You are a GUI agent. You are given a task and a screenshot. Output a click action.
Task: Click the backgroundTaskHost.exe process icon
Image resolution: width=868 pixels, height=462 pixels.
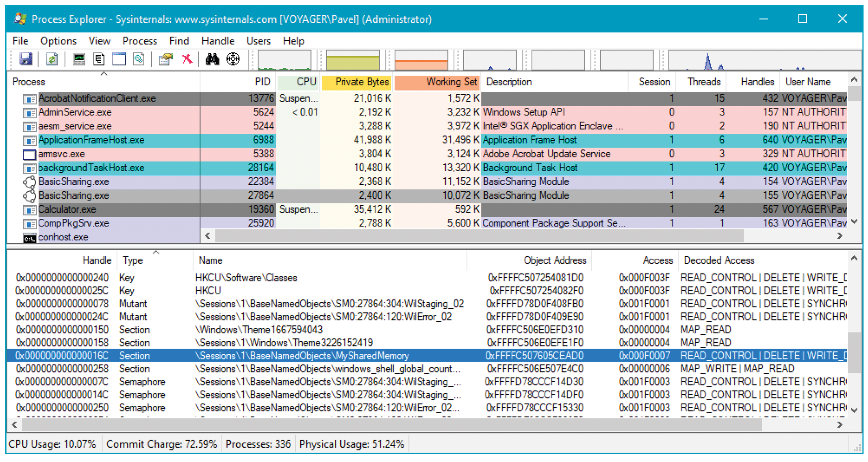[x=29, y=168]
